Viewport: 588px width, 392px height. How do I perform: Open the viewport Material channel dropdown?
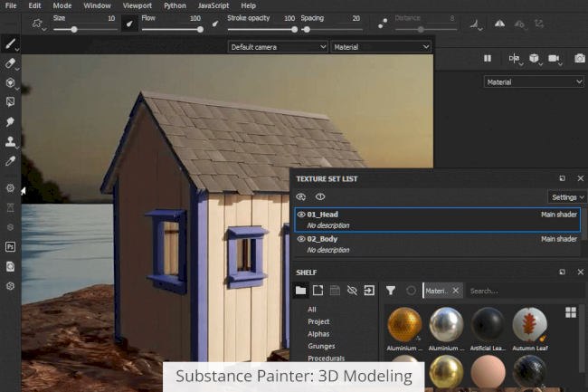click(x=381, y=47)
